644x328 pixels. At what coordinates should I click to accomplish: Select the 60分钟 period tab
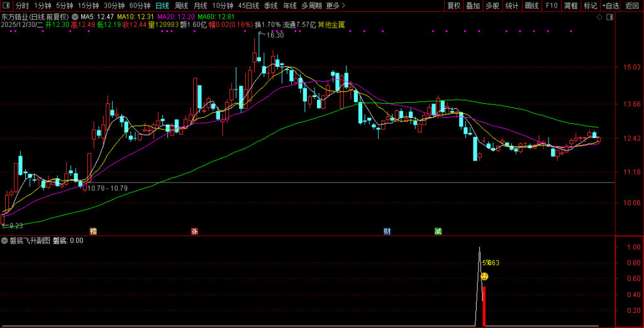(x=140, y=6)
